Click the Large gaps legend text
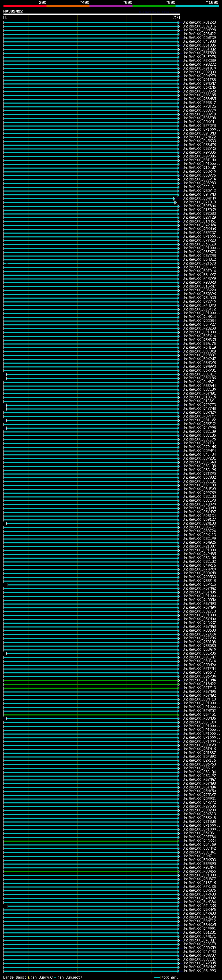 43,977
